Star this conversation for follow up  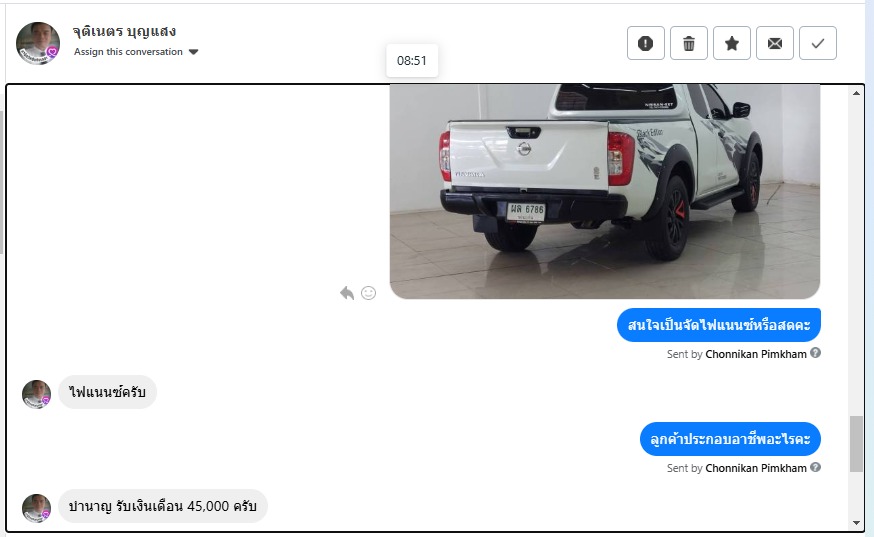pos(732,43)
